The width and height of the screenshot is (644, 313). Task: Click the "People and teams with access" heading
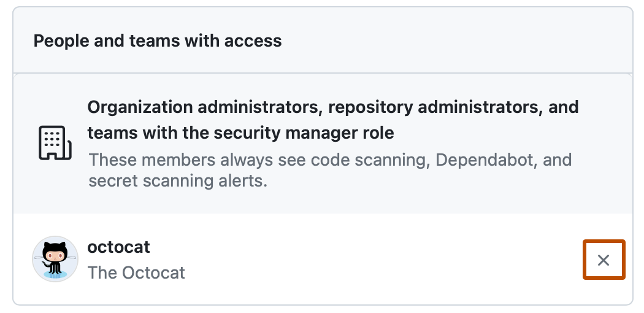coord(158,41)
